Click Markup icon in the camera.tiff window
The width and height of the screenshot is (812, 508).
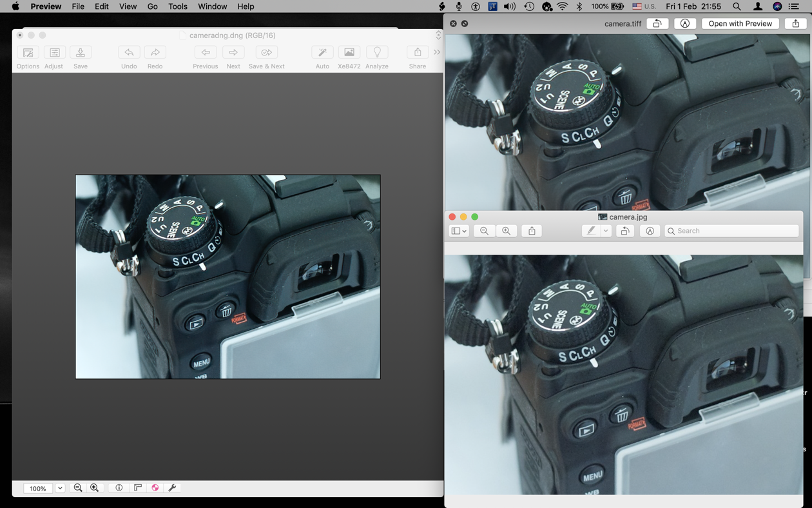tap(685, 24)
